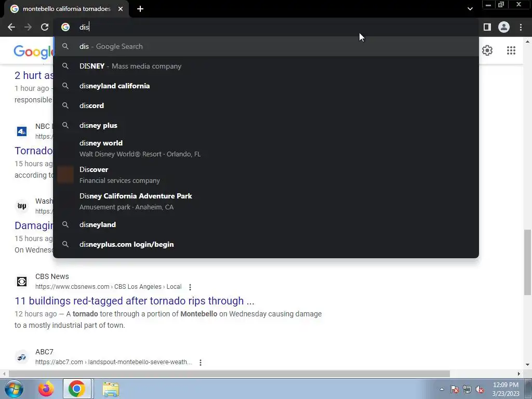The height and width of the screenshot is (399, 532).
Task: Select the 'dis - Google Search' suggestion
Action: coord(266,46)
